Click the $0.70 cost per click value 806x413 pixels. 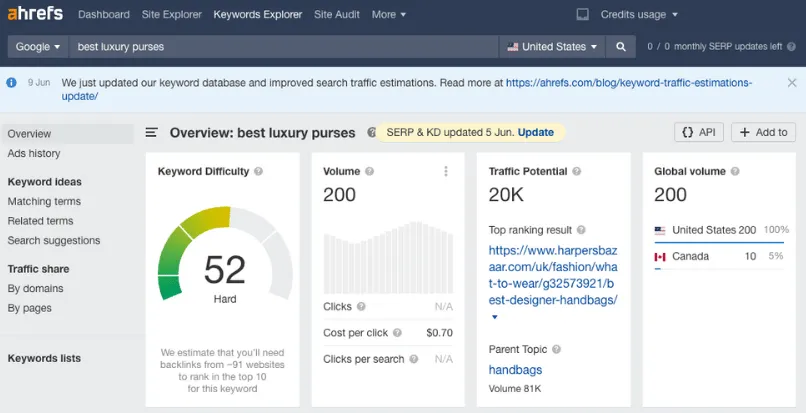tap(439, 333)
